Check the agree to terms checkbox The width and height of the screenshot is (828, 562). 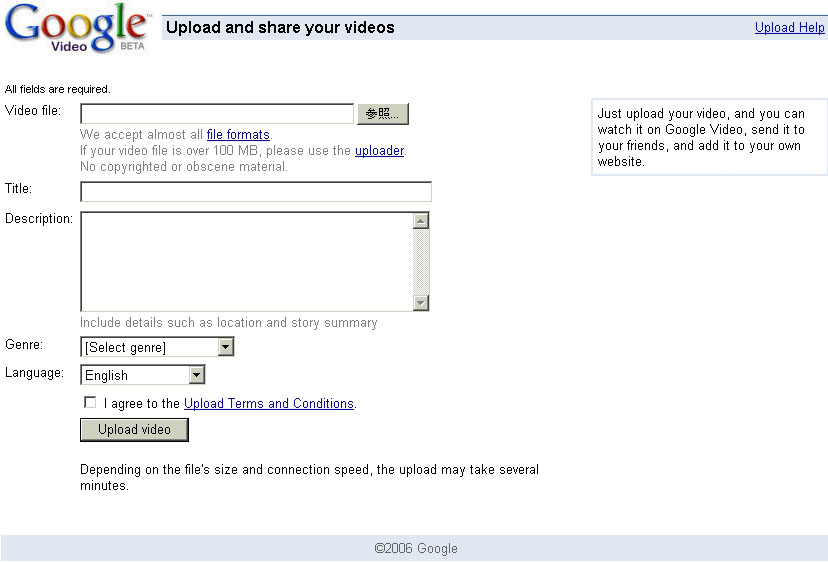(x=91, y=403)
